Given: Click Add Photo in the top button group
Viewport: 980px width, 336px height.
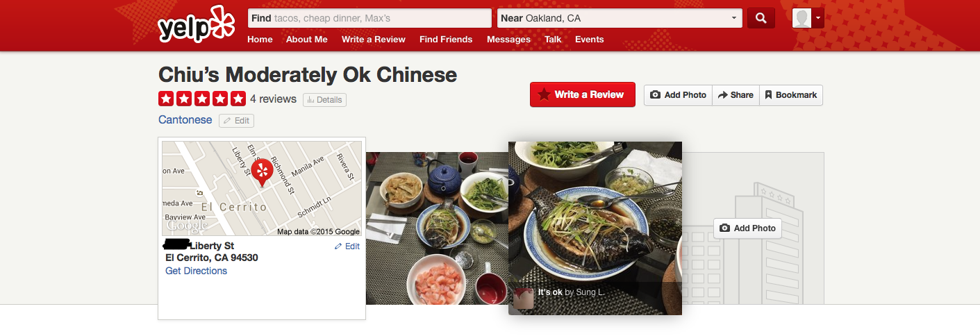Looking at the screenshot, I should [x=679, y=95].
